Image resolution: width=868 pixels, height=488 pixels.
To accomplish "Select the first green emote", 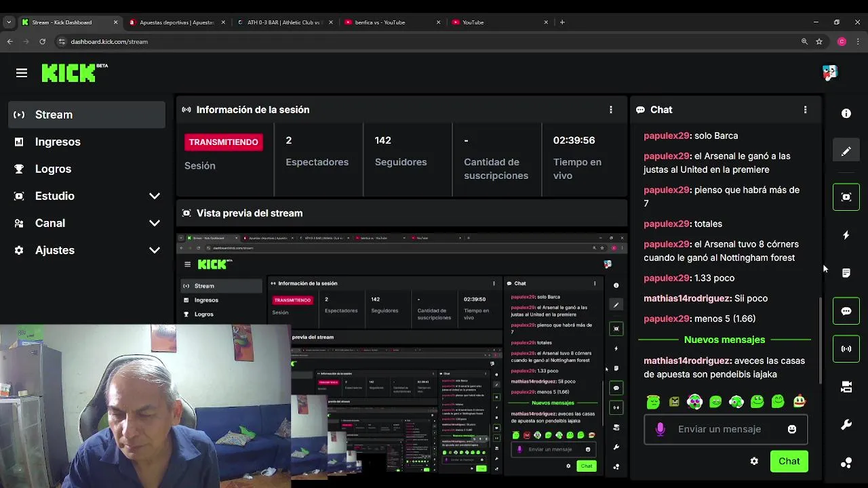I will tap(653, 402).
